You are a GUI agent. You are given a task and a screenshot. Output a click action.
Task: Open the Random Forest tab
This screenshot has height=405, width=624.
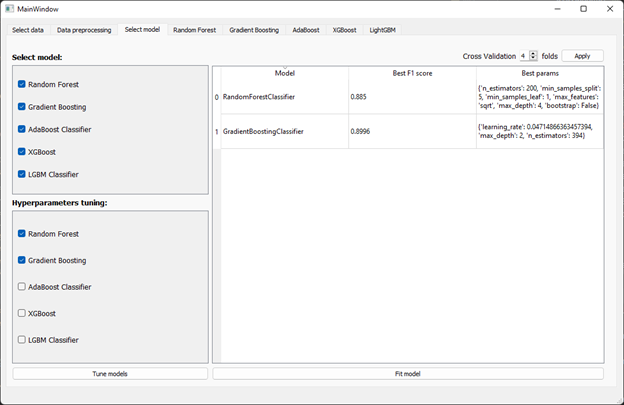[195, 30]
